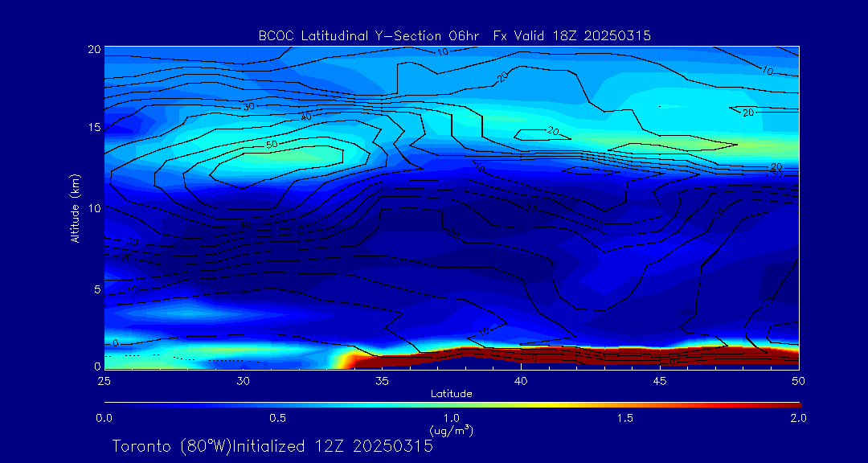The image size is (868, 463).
Task: Click the color bar at 1.0 value
Action: [x=452, y=405]
